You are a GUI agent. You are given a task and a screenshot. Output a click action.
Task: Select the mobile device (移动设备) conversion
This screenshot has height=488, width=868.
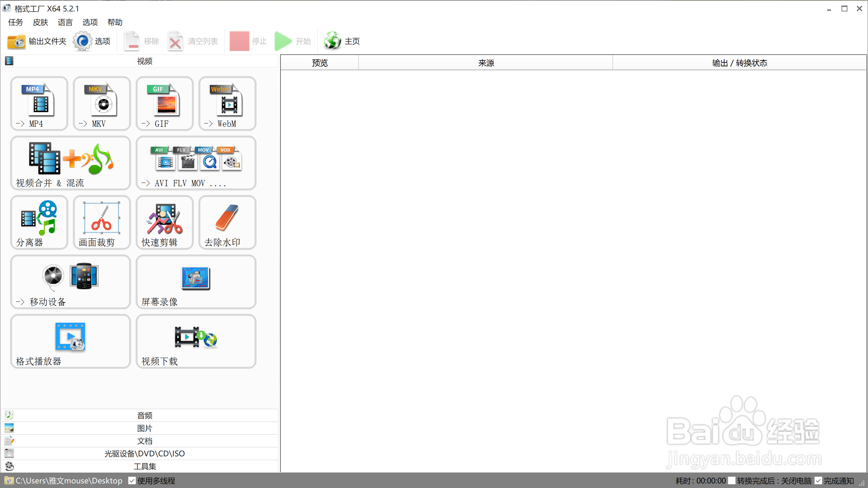click(70, 282)
